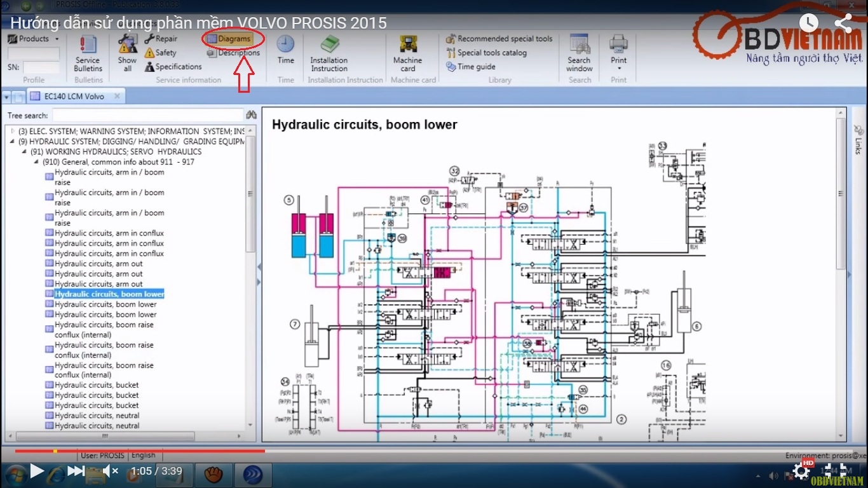Click the 'Hydraulic circuits, boom lower' diagram heading
This screenshot has width=868, height=488.
click(365, 125)
